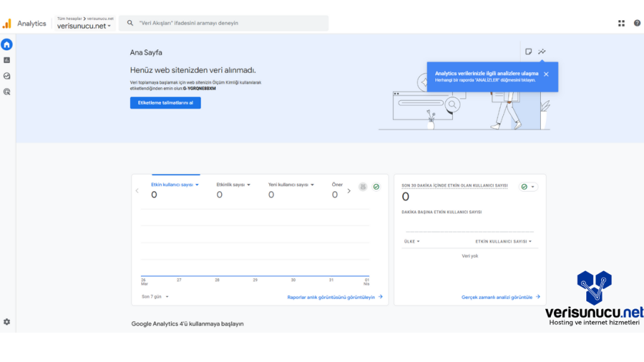Open Etkinlik sayısı metric dropdown

pos(233,185)
